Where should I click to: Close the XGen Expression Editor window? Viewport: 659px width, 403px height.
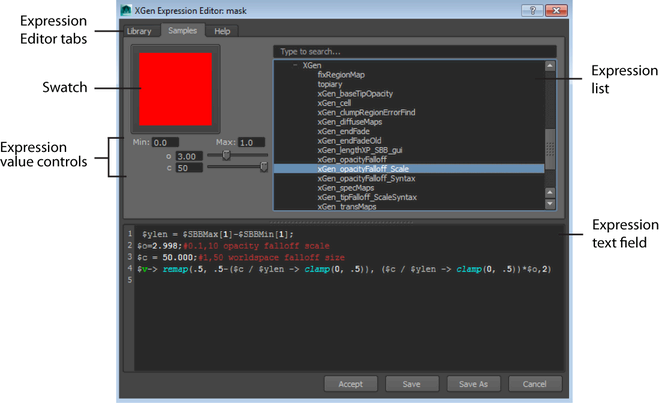556,10
